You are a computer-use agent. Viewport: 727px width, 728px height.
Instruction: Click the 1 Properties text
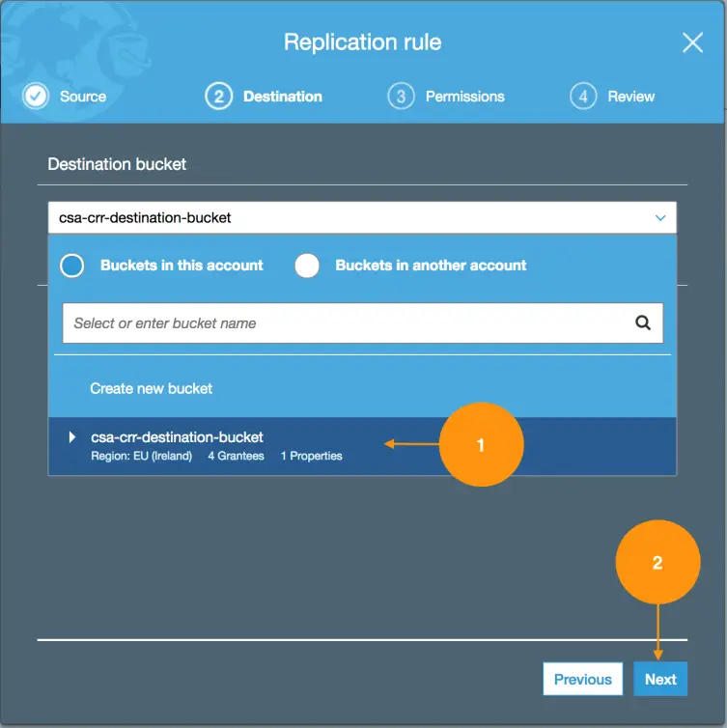click(312, 456)
